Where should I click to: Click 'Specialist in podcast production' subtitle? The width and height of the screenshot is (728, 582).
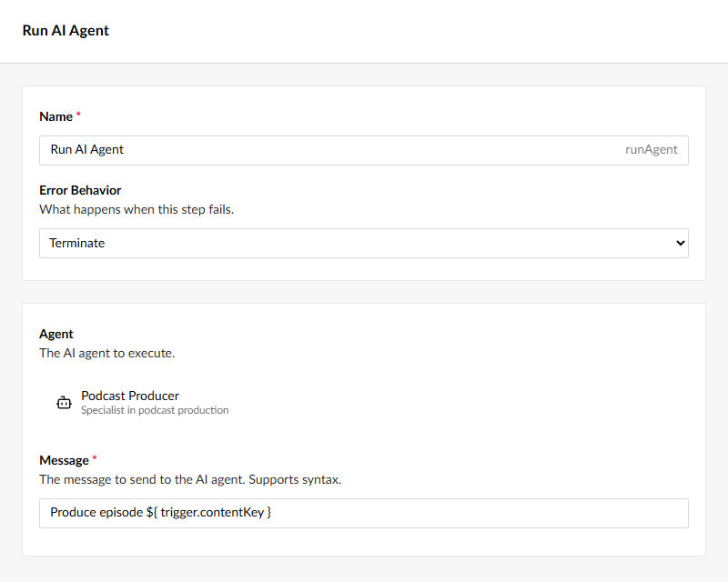tap(155, 410)
